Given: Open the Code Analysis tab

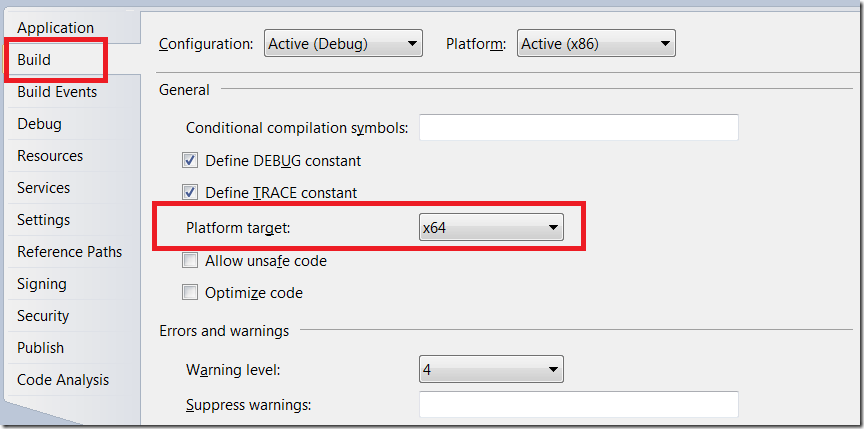Looking at the screenshot, I should [63, 379].
